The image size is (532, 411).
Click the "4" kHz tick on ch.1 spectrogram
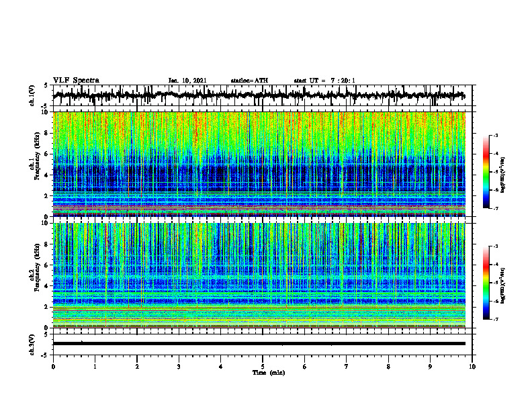[47, 175]
